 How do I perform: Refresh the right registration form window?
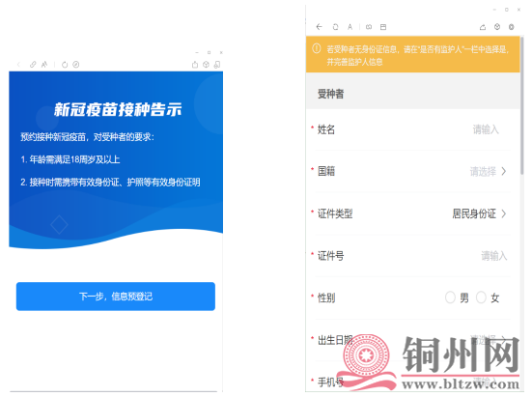(x=336, y=27)
